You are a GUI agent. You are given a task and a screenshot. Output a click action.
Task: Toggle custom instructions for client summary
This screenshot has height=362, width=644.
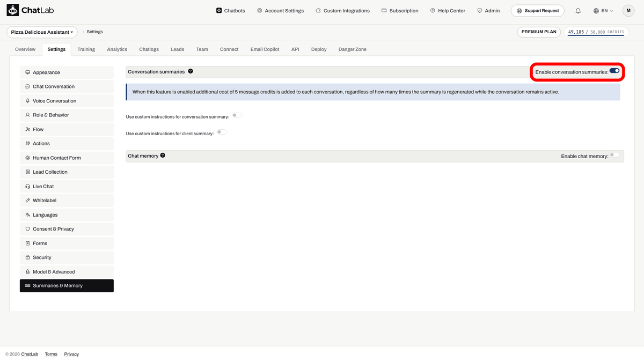tap(222, 132)
